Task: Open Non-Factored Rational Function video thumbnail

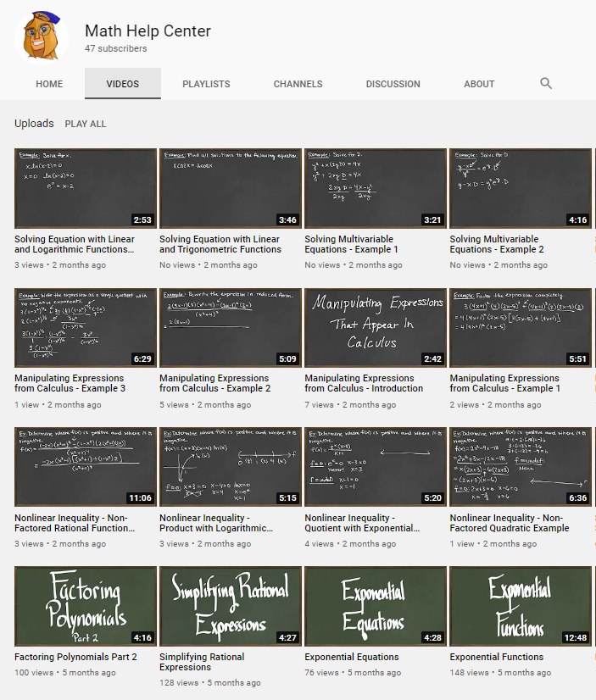Action: [86, 467]
